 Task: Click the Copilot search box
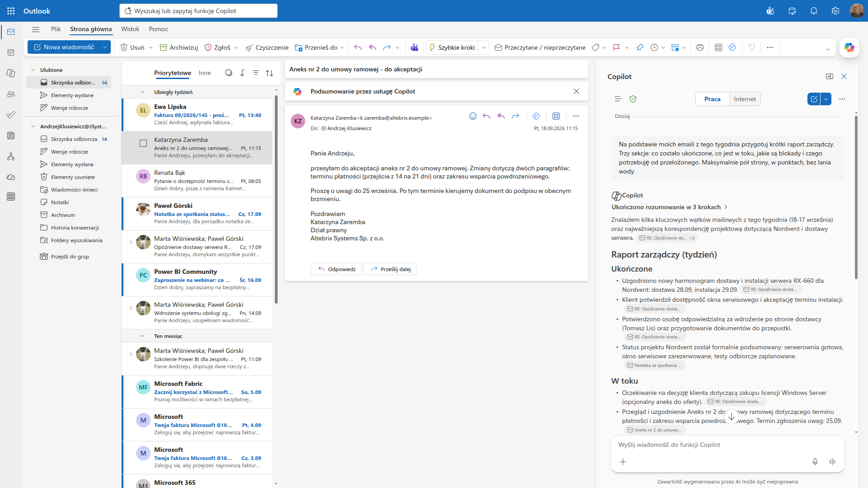(198, 11)
